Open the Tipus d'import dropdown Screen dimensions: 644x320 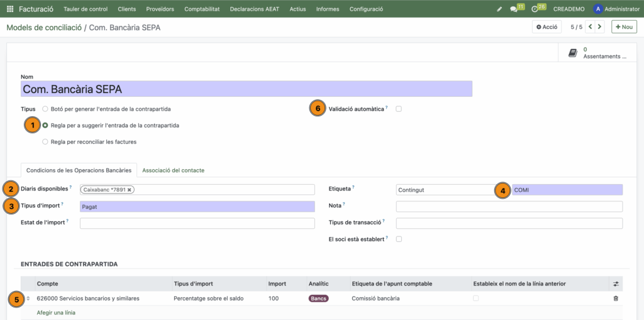click(x=197, y=206)
